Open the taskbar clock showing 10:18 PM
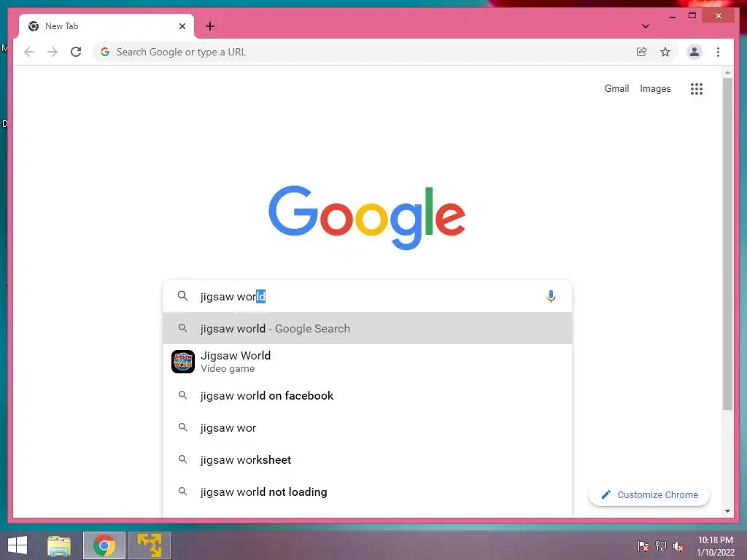 [x=716, y=546]
